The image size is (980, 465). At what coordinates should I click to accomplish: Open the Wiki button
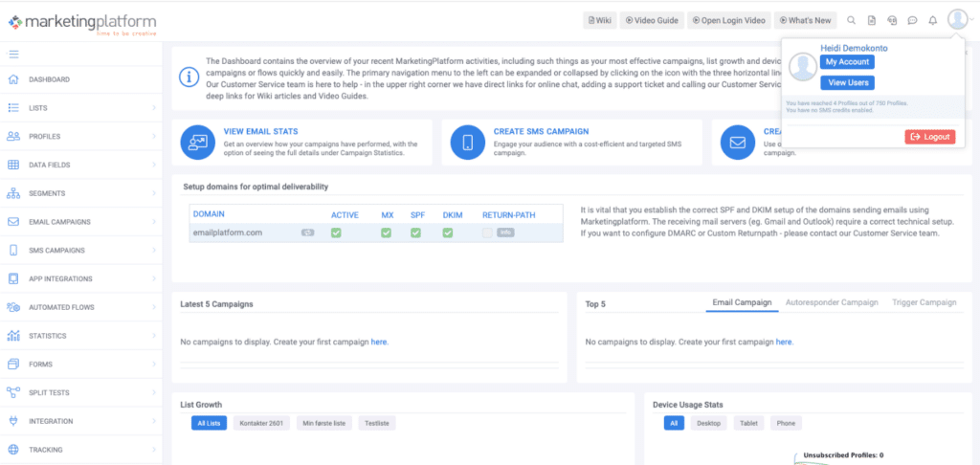[x=600, y=21]
